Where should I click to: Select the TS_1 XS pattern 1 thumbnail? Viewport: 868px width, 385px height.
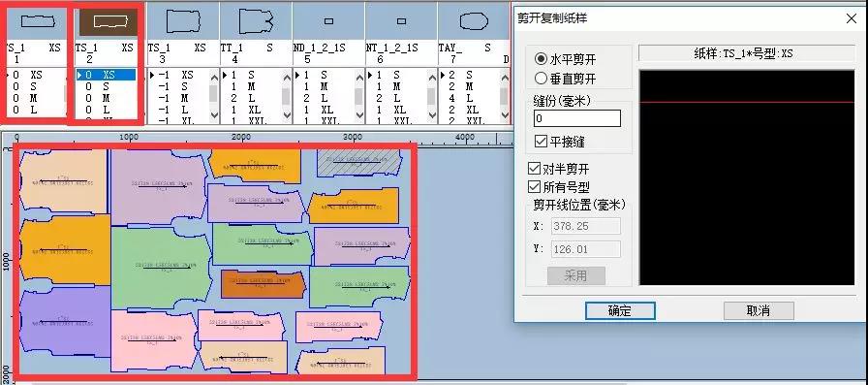[x=38, y=21]
